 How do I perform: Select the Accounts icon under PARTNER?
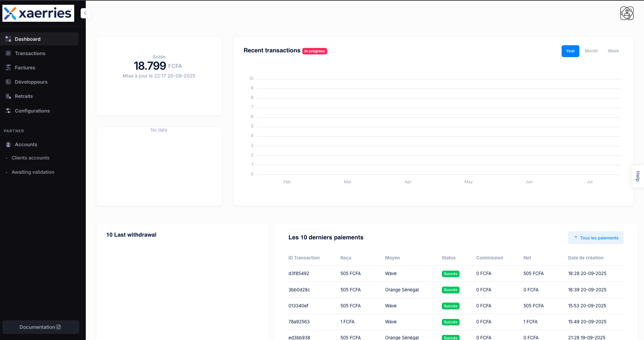pyautogui.click(x=8, y=144)
